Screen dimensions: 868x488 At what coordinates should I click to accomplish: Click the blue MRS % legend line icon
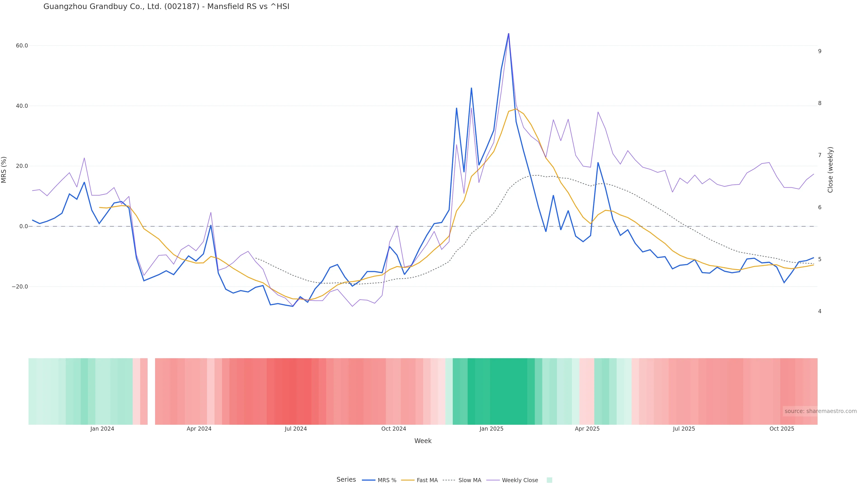pos(369,480)
